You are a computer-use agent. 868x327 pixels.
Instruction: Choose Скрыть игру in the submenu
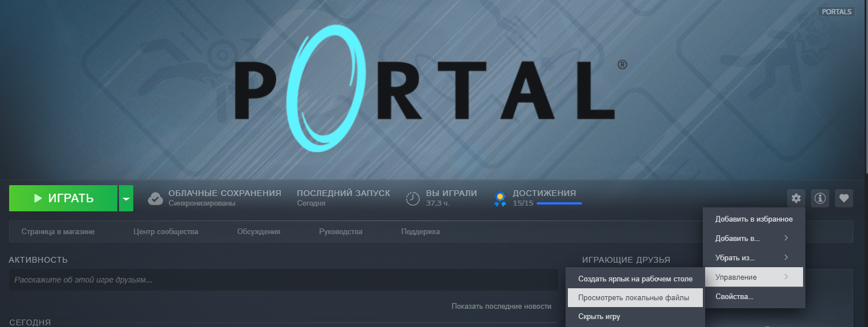coord(635,316)
